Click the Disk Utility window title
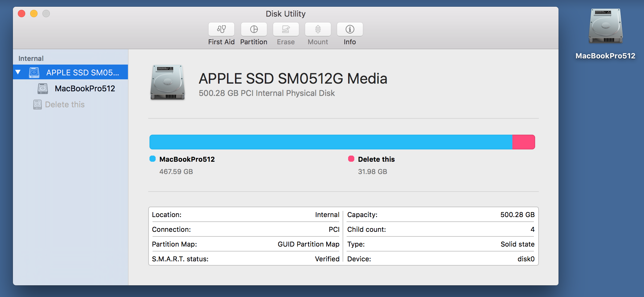The height and width of the screenshot is (297, 644). click(286, 14)
